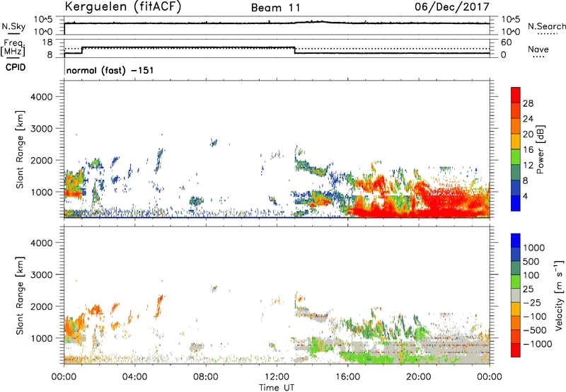Image resolution: width=566 pixels, height=392 pixels.
Task: Click the blue top swatch of velocity colorbar
Action: coord(516,241)
